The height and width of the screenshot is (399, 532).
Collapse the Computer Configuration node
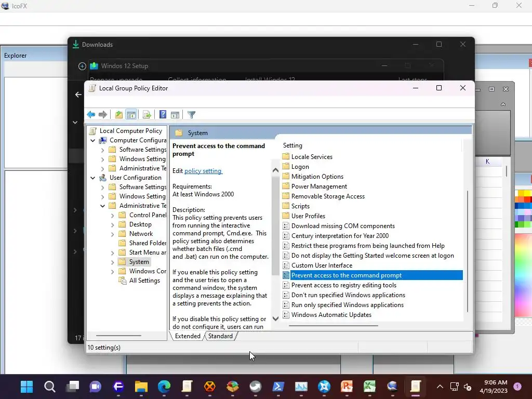click(x=92, y=140)
